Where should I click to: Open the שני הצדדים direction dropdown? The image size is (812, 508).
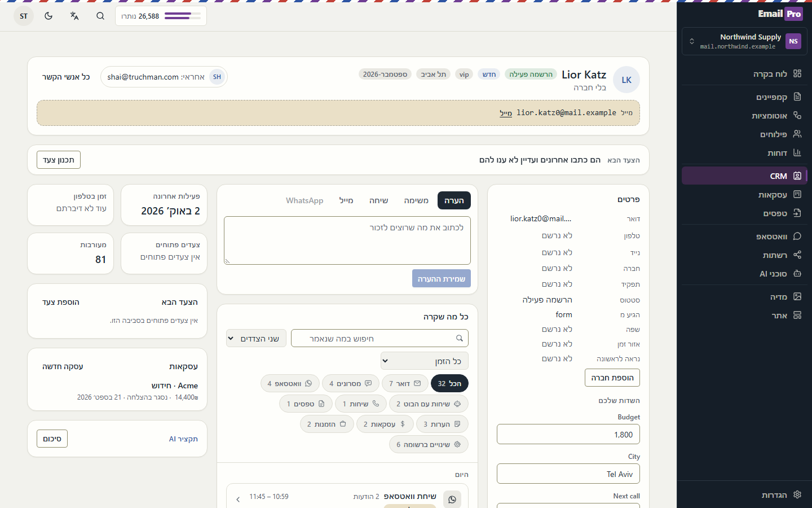(257, 339)
